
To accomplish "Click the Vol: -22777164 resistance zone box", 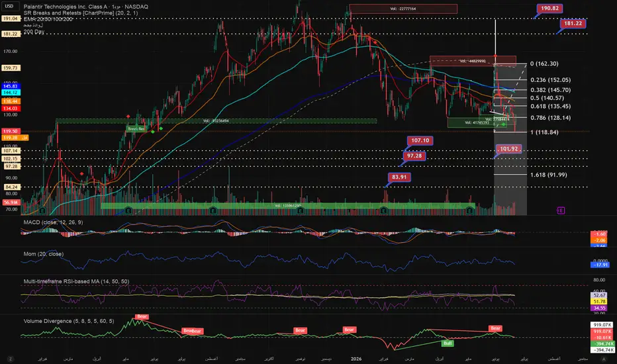I will coord(403,9).
